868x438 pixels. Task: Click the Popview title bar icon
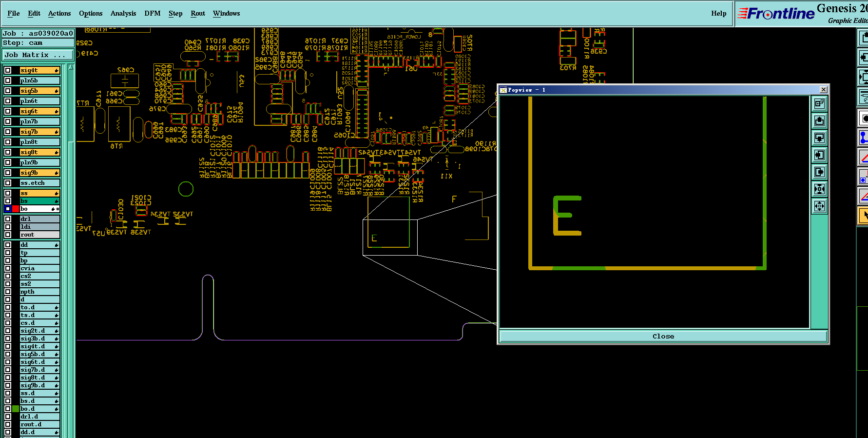503,90
